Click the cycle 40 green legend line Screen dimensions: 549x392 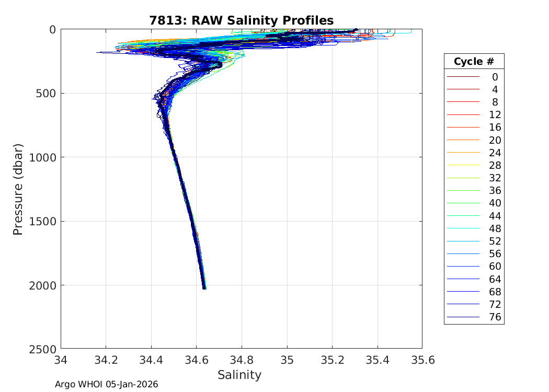(x=463, y=203)
